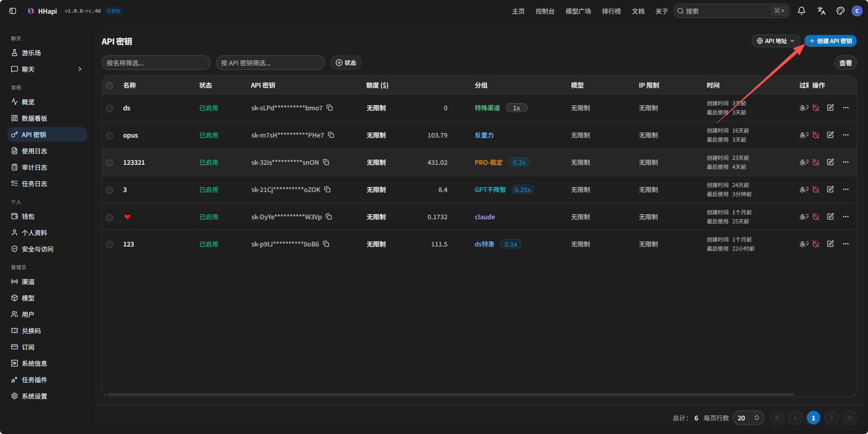
Task: Select the 123321 row checkbox
Action: [109, 163]
